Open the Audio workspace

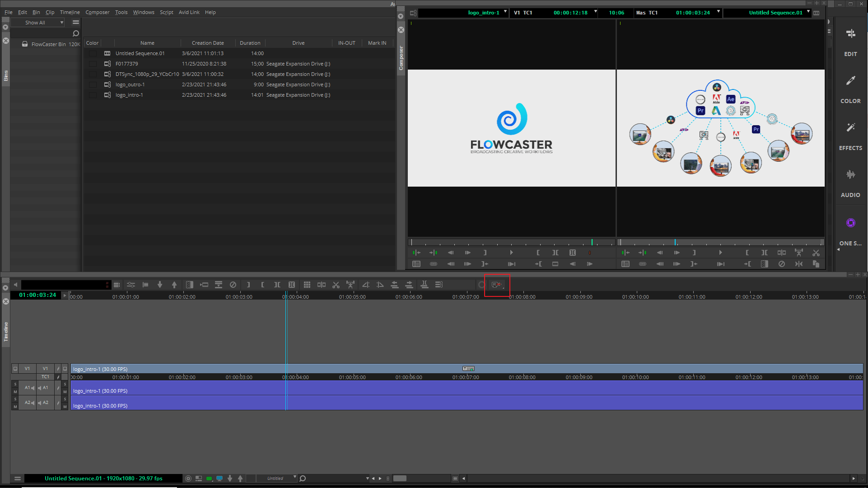850,183
